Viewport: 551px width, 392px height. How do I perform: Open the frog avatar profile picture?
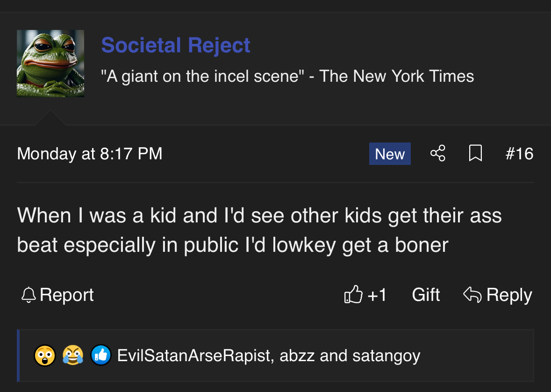tap(50, 64)
